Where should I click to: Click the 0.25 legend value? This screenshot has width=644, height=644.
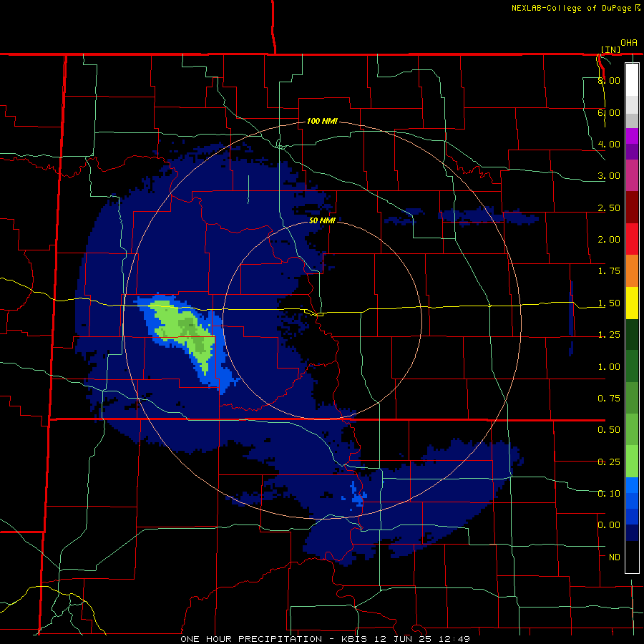tap(609, 462)
